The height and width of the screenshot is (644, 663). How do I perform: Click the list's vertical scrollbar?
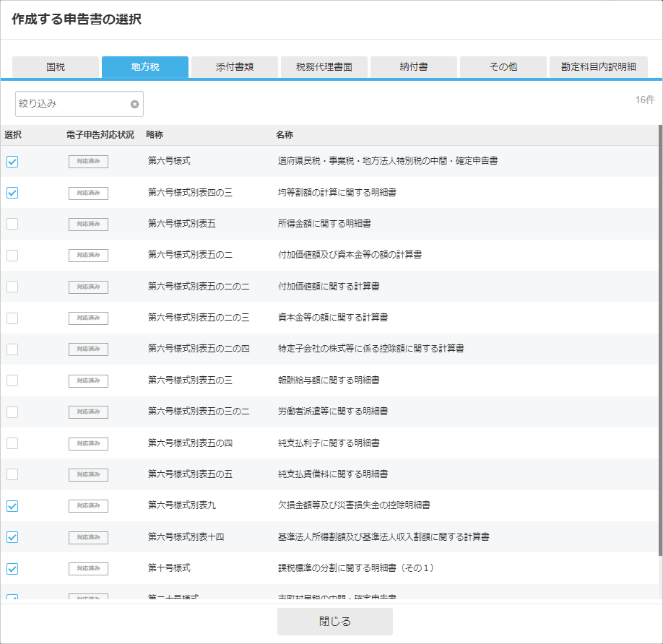tap(660, 339)
